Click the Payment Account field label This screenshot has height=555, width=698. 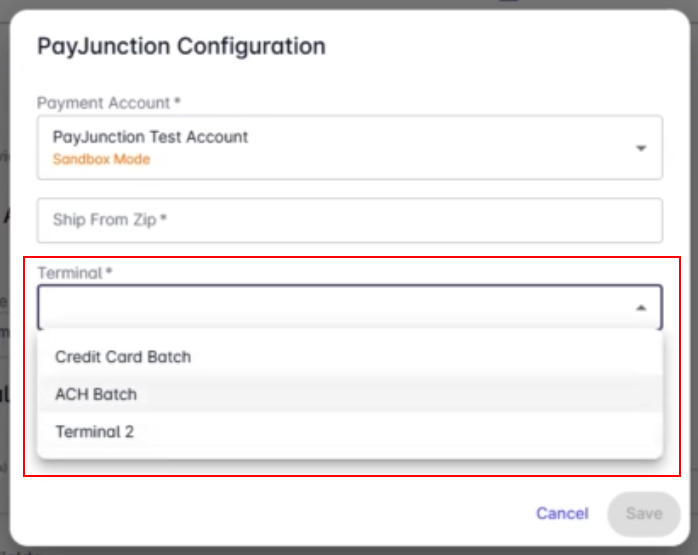109,103
